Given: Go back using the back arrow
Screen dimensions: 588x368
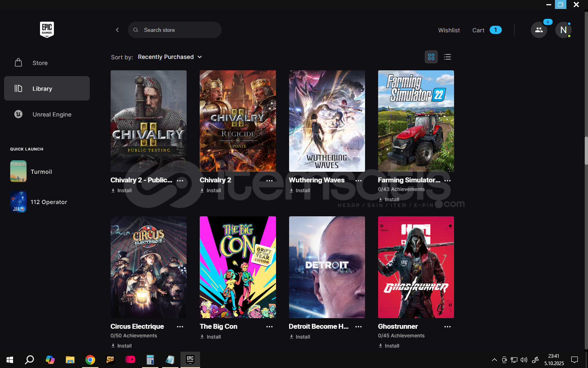Looking at the screenshot, I should pyautogui.click(x=117, y=30).
